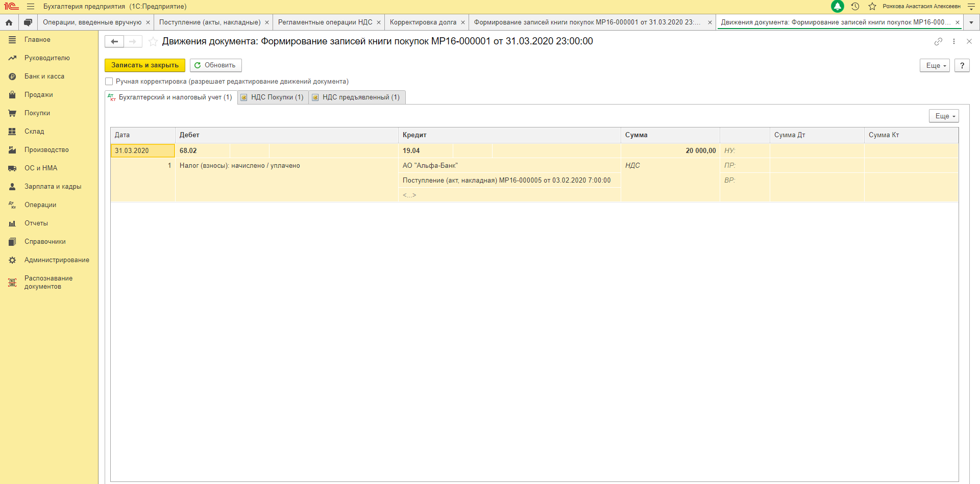The width and height of the screenshot is (980, 484).
Task: Click the notifications bell icon
Action: tap(838, 7)
